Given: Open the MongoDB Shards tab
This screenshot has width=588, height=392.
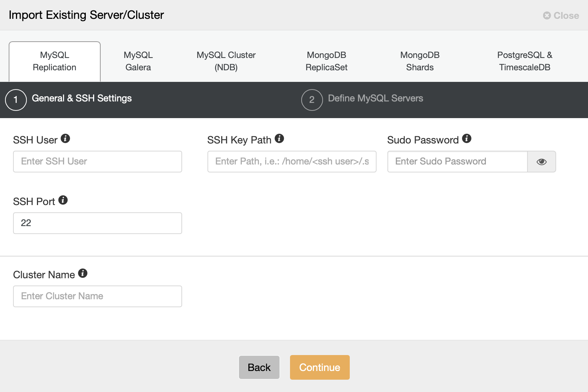Looking at the screenshot, I should [x=420, y=61].
